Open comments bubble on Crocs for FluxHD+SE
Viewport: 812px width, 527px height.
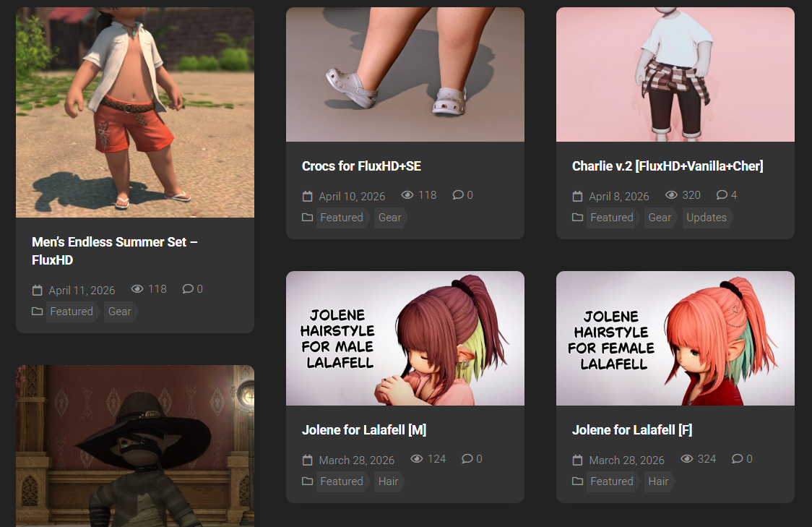[458, 195]
